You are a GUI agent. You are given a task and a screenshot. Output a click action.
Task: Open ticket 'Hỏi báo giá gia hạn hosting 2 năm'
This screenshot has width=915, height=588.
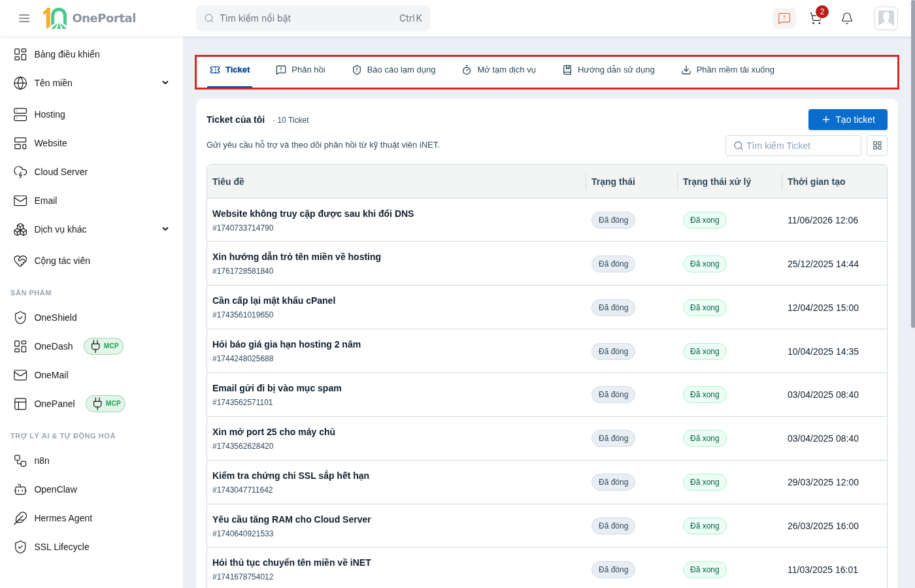coord(286,344)
